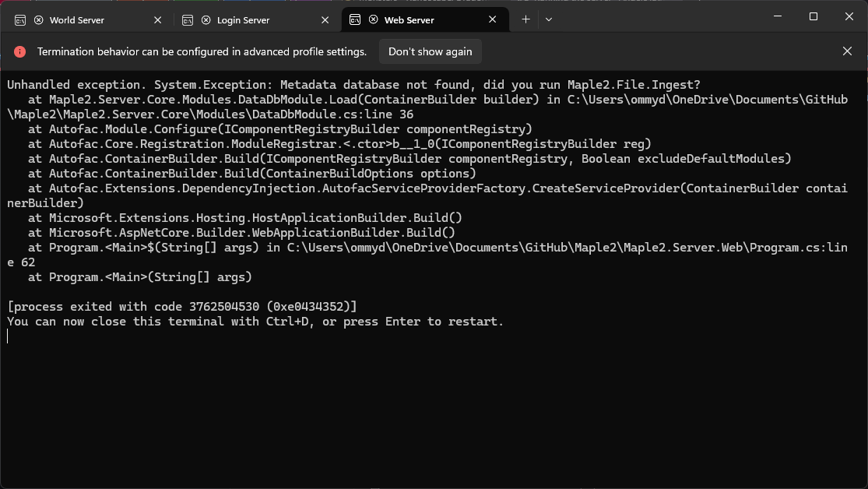Open a new terminal tab with plus
This screenshot has height=489, width=868.
click(525, 19)
